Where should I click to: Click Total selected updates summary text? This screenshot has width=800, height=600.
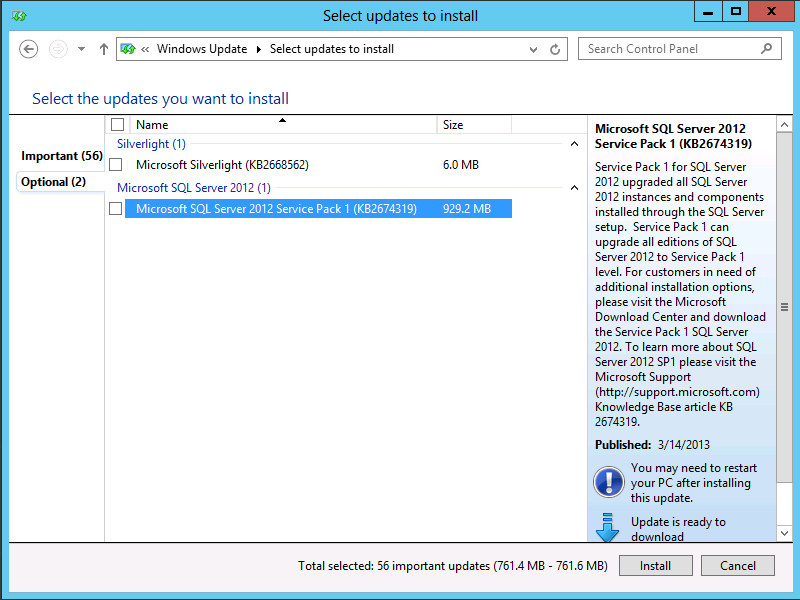pos(453,566)
